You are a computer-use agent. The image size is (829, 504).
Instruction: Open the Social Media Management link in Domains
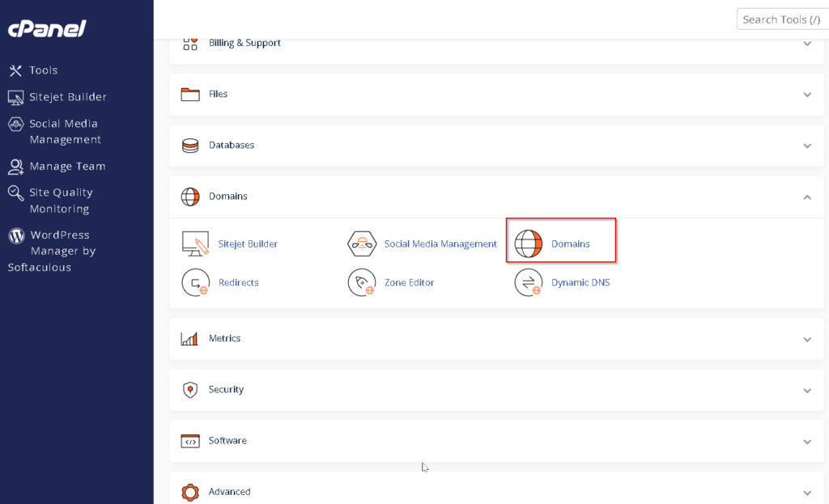pyautogui.click(x=440, y=244)
